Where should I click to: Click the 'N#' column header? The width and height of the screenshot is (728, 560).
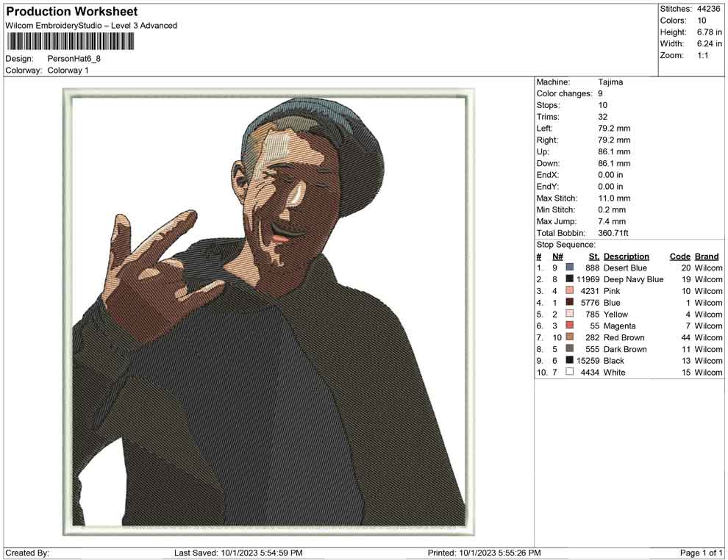coord(557,256)
